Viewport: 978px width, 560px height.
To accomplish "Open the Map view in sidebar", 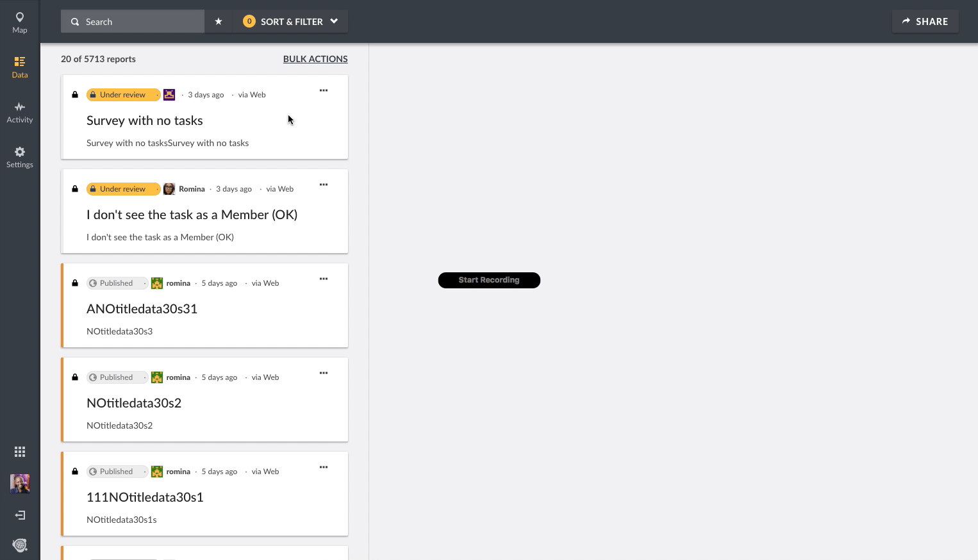I will (x=20, y=22).
